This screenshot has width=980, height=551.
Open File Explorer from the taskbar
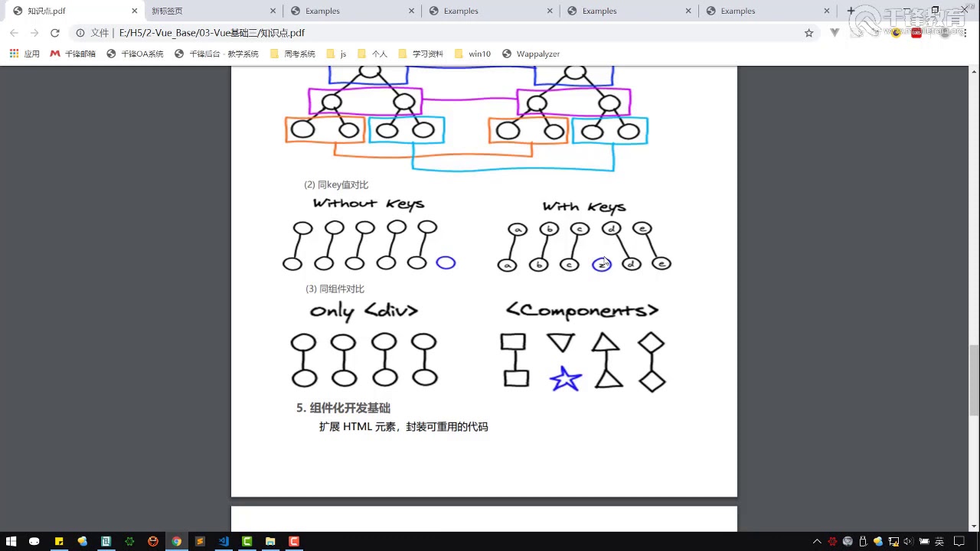click(x=270, y=541)
